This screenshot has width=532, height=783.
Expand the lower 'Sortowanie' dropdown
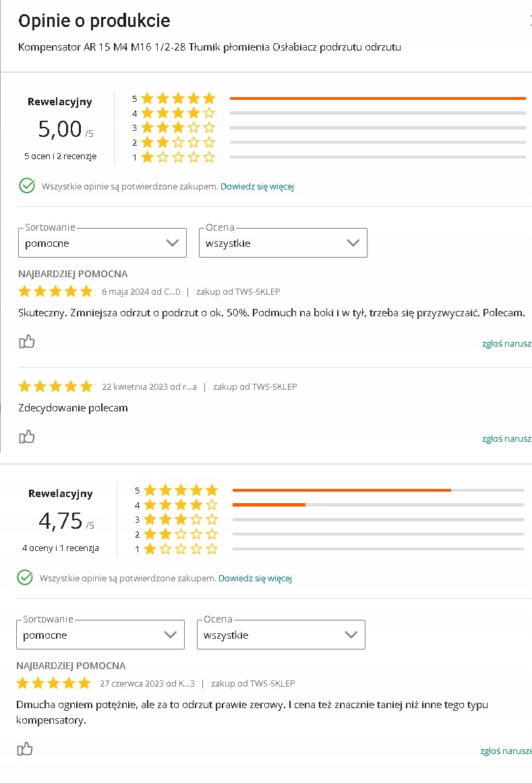[100, 635]
